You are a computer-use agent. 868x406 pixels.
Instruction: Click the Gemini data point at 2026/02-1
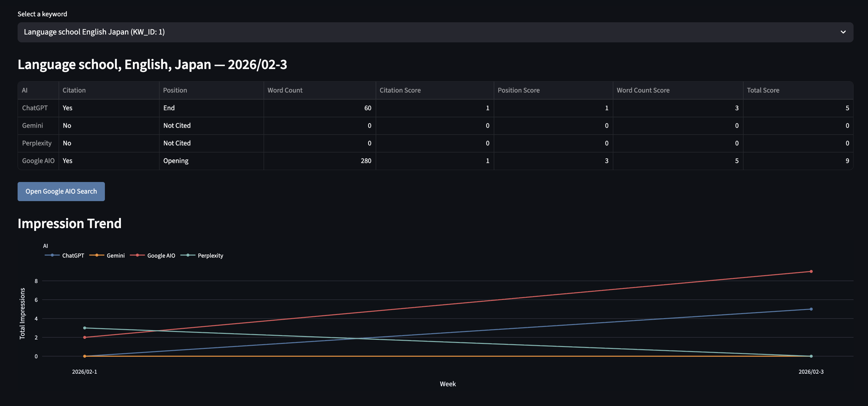84,356
